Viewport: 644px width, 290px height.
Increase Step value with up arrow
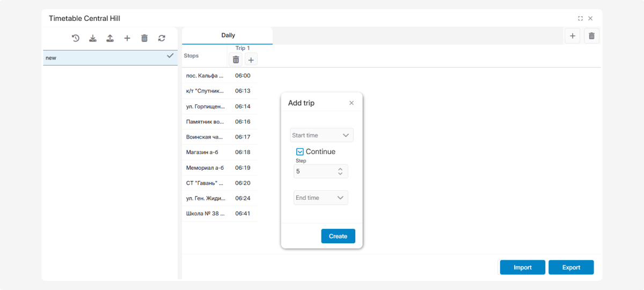[340, 169]
